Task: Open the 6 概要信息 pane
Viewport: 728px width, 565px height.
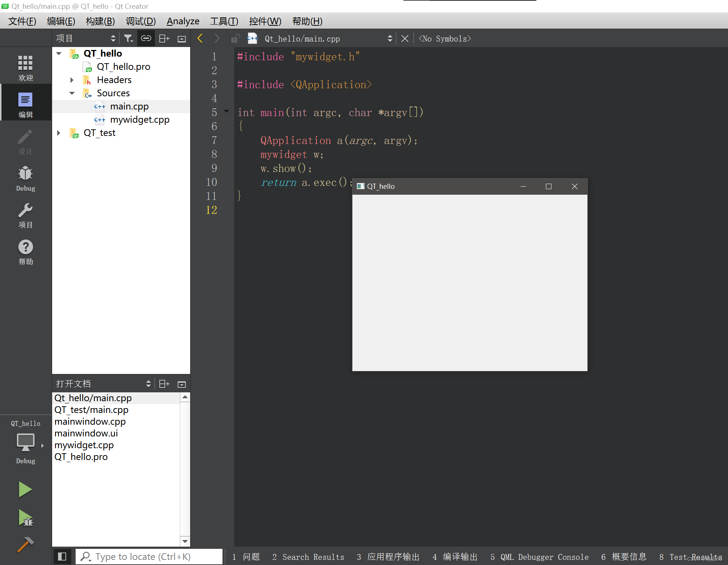Action: point(624,557)
